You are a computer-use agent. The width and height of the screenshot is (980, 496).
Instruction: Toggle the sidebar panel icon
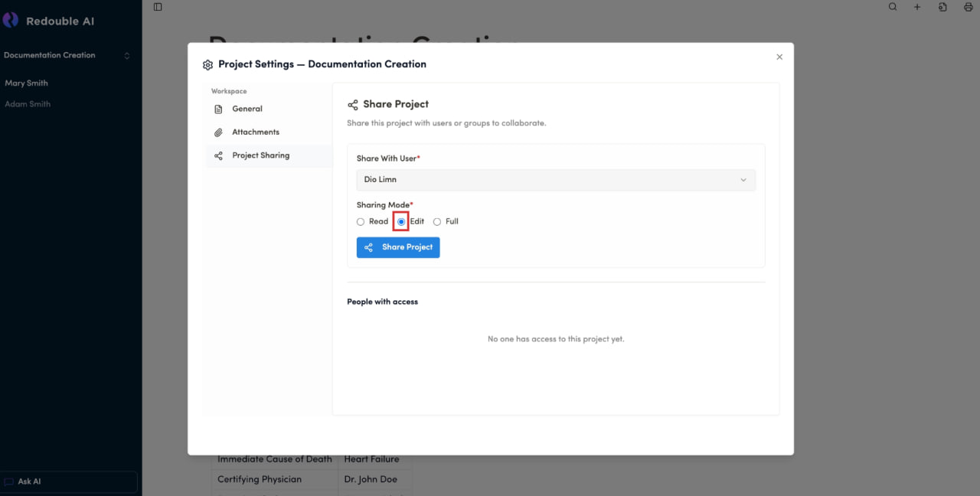point(158,7)
